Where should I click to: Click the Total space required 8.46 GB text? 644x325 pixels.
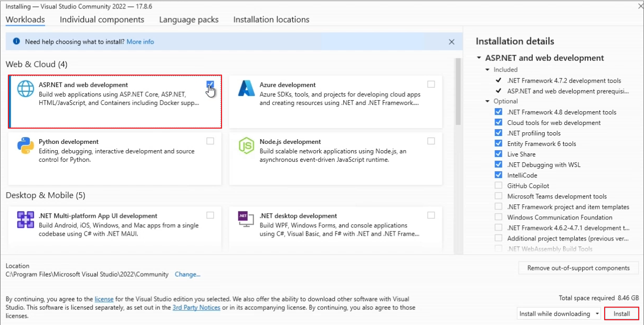point(599,298)
